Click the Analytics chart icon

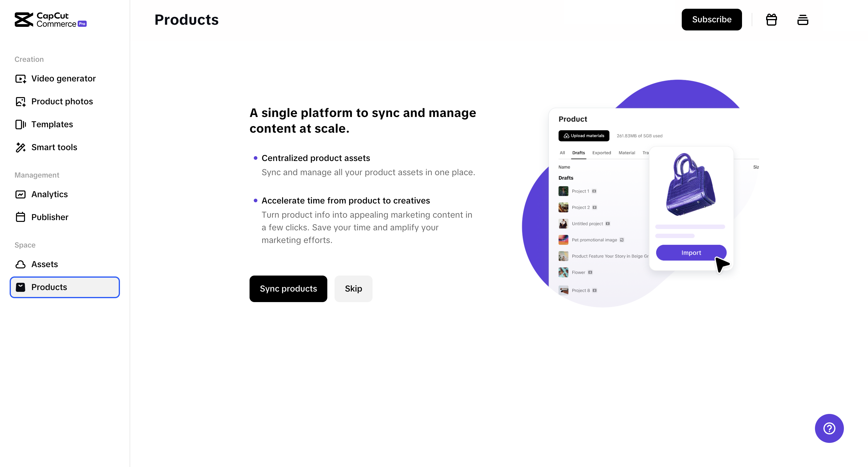[20, 194]
